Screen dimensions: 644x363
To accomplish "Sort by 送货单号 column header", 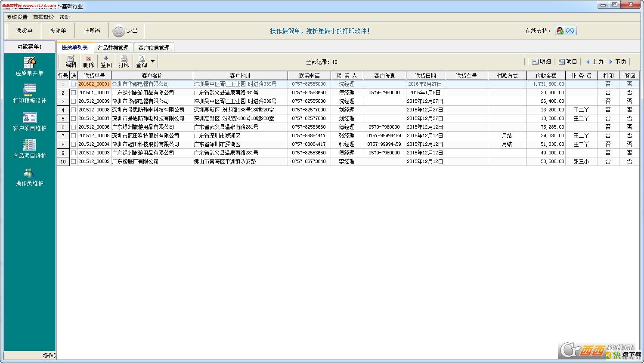I will (x=94, y=76).
